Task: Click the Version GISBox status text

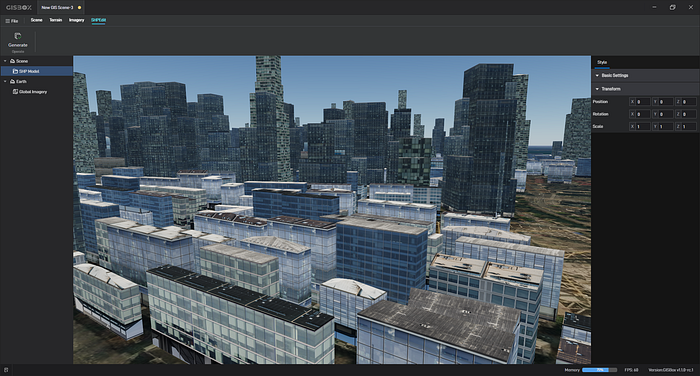Action: [x=671, y=370]
